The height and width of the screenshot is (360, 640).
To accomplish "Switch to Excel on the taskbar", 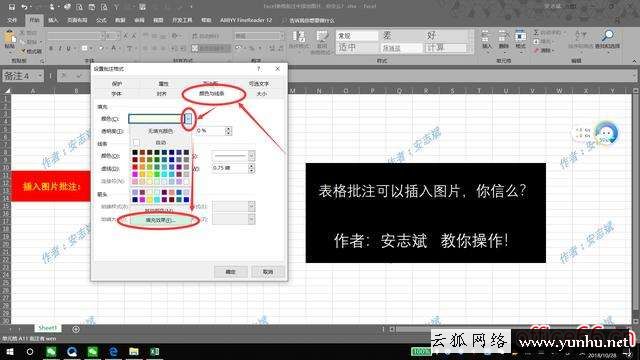I will [x=155, y=351].
